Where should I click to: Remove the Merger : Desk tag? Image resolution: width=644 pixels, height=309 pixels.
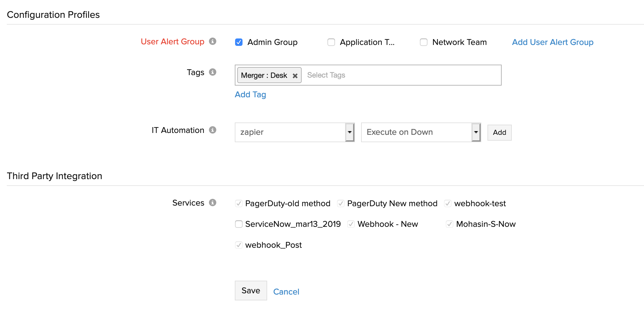295,76
